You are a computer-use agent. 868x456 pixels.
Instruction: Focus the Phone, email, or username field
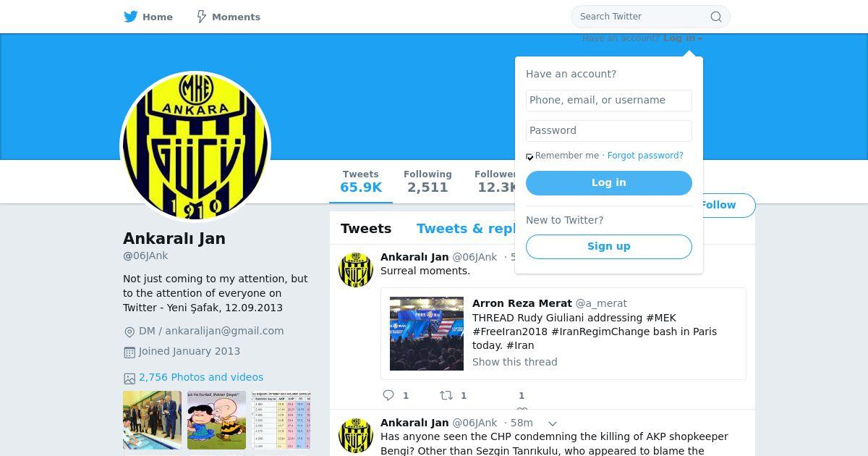tap(609, 101)
